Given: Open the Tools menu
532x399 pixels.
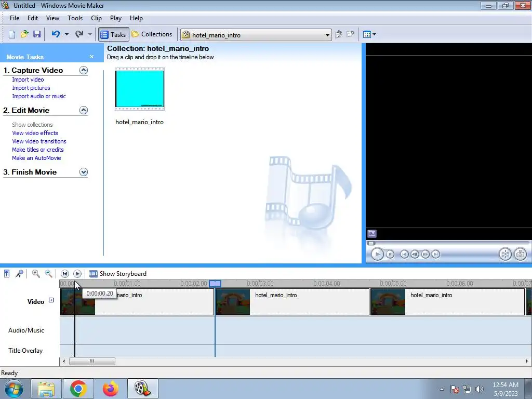Looking at the screenshot, I should (75, 18).
